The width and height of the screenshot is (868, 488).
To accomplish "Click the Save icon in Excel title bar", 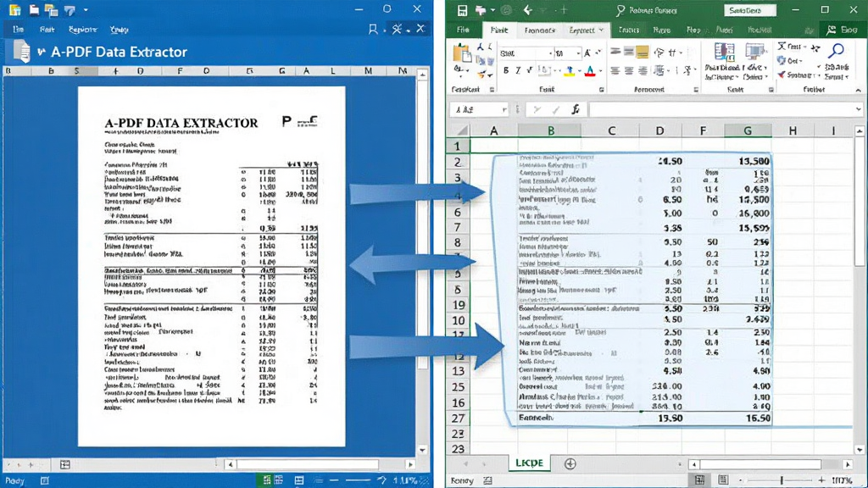I will pyautogui.click(x=462, y=10).
